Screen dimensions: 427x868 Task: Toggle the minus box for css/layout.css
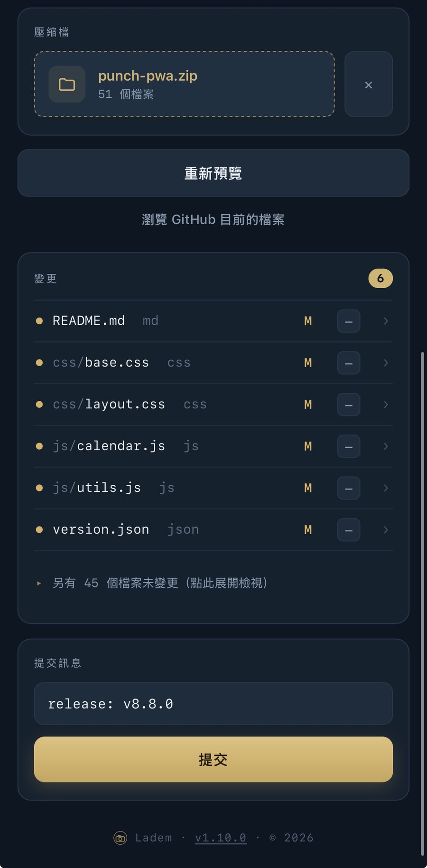coord(349,405)
